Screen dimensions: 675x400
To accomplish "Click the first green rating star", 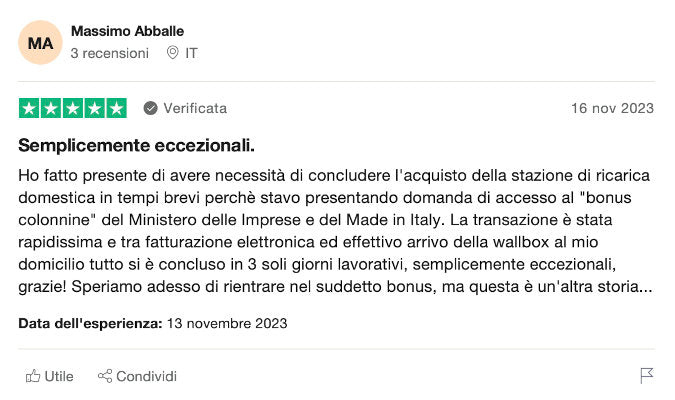I will tap(29, 108).
